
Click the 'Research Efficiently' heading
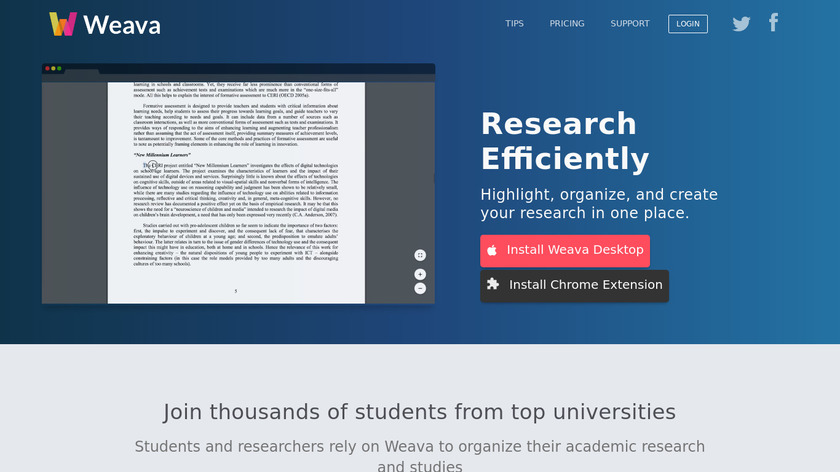565,141
